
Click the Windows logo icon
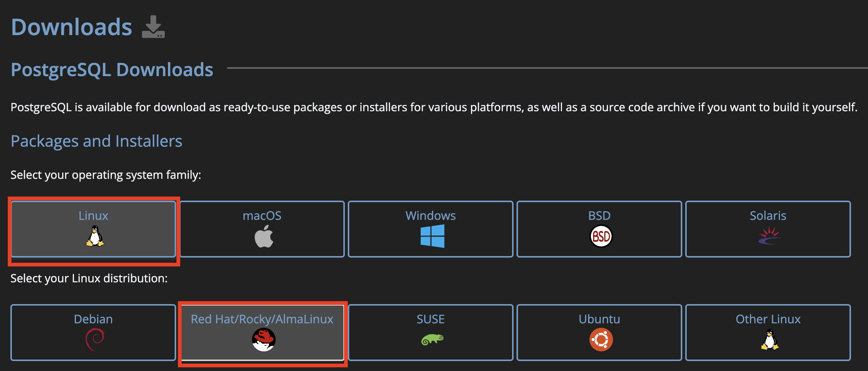tap(433, 236)
